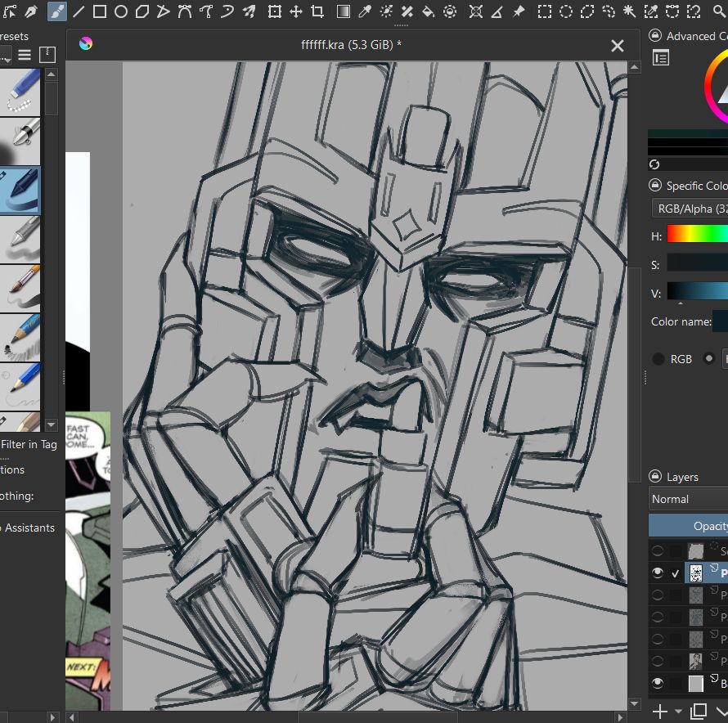Screen dimensions: 728x723
Task: Add a new layer with plus button
Action: [x=660, y=711]
